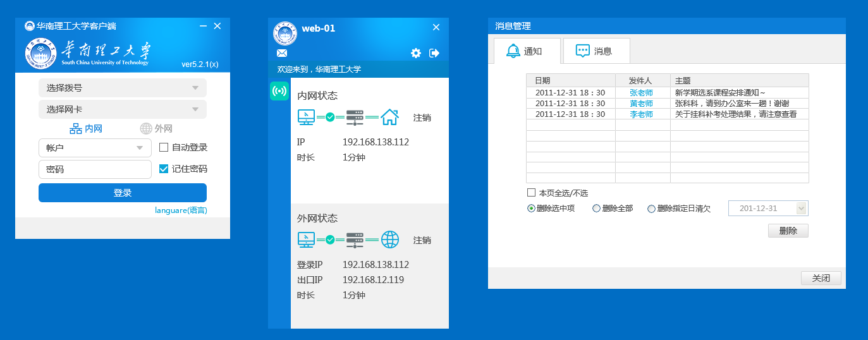Screen dimensions: 868x340
Task: Click the computer icon in 内网状态 section
Action: coord(307,117)
